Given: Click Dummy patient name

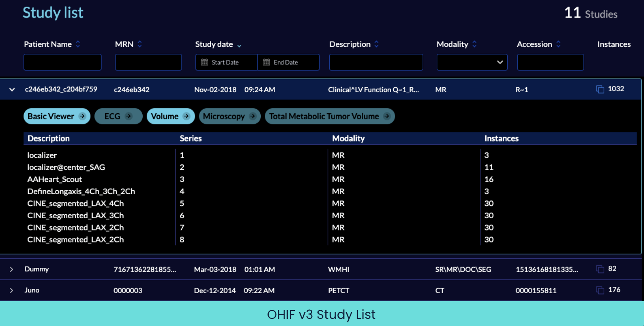Looking at the screenshot, I should 36,269.
